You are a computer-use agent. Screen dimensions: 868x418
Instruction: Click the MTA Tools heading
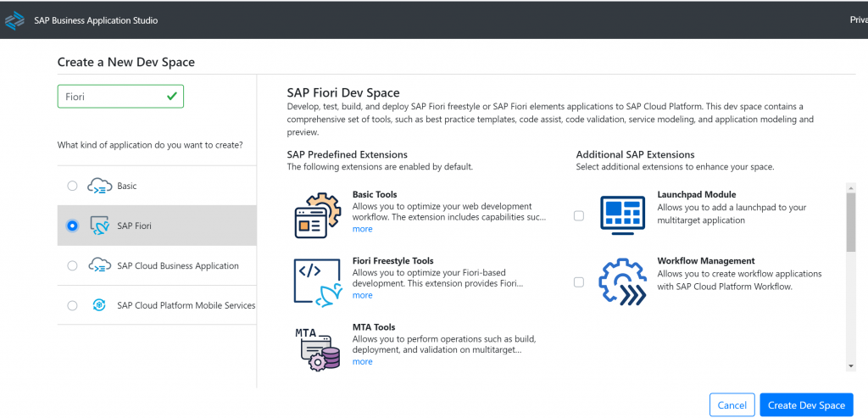click(374, 327)
